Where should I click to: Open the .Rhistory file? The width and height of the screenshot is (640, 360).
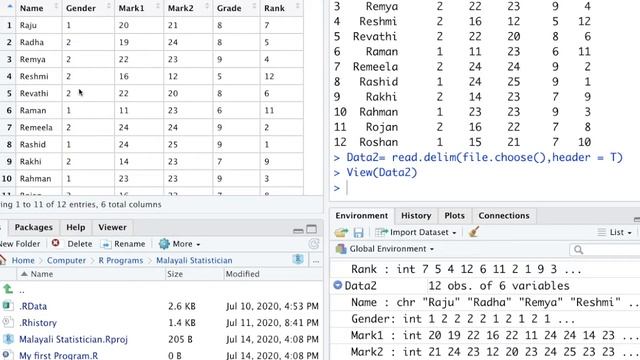pos(38,323)
